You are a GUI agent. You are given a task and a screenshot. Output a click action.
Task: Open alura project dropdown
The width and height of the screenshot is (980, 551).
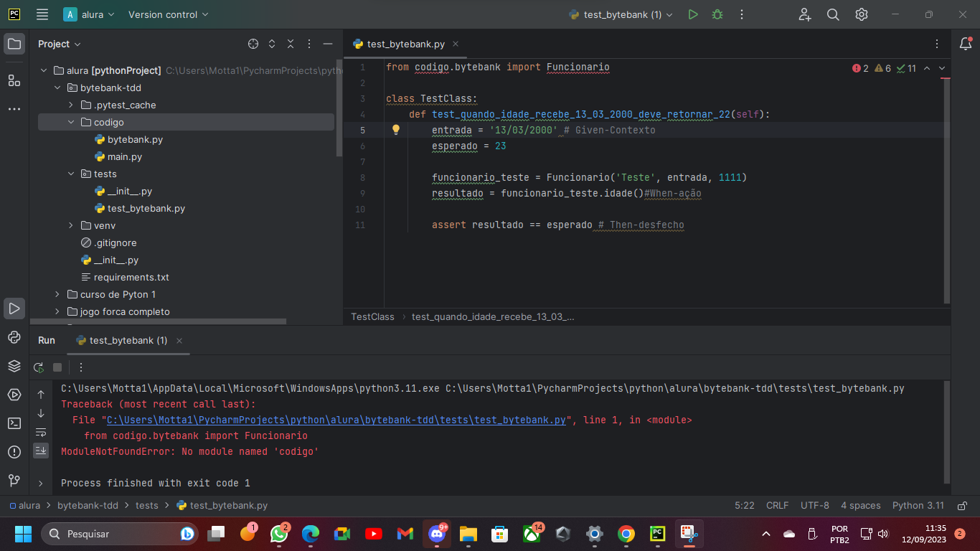coord(89,14)
